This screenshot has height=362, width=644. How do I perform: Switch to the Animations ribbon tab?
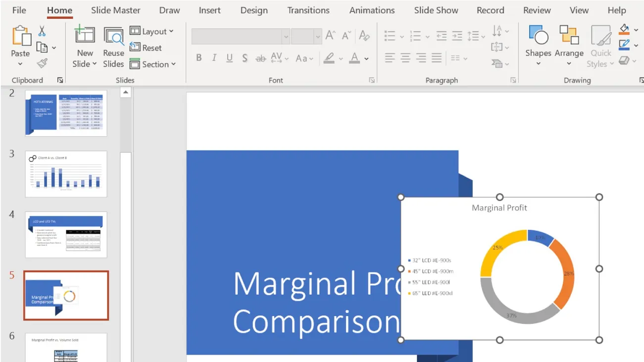372,10
